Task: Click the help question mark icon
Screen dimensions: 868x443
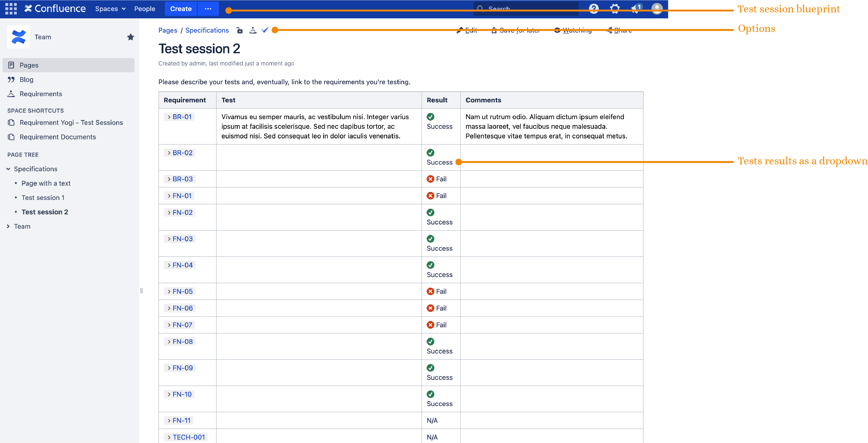Action: pos(594,9)
